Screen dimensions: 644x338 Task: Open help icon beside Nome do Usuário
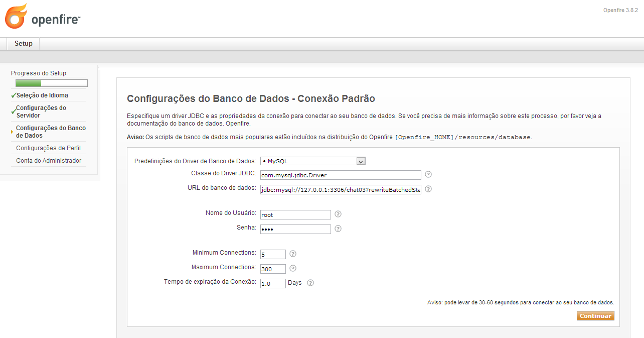click(x=338, y=214)
